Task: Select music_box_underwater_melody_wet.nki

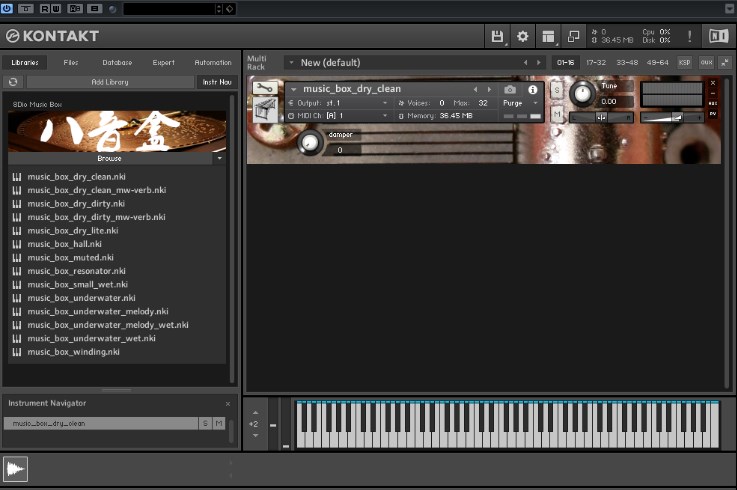Action: tap(108, 325)
